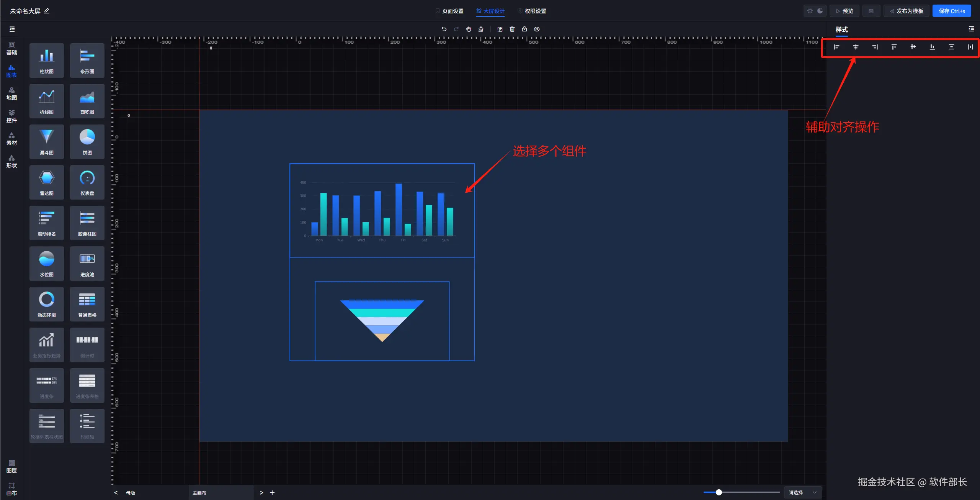Image resolution: width=980 pixels, height=500 pixels.
Task: Add the funnel chart 漏斗图 component
Action: click(47, 141)
